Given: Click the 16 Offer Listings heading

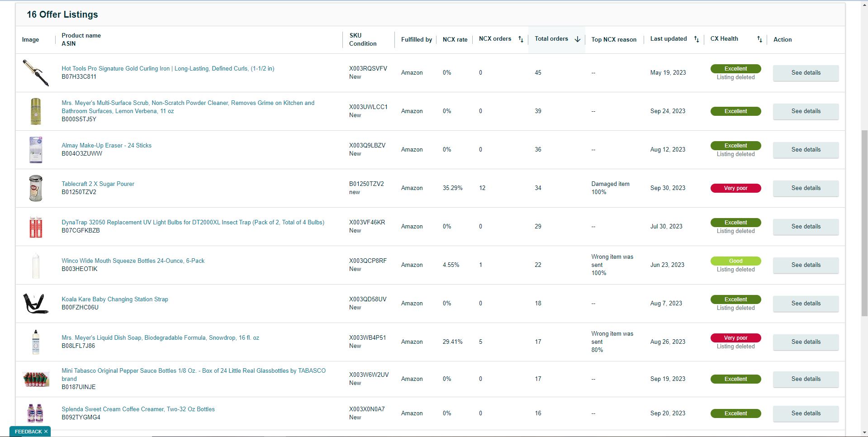Looking at the screenshot, I should 62,14.
